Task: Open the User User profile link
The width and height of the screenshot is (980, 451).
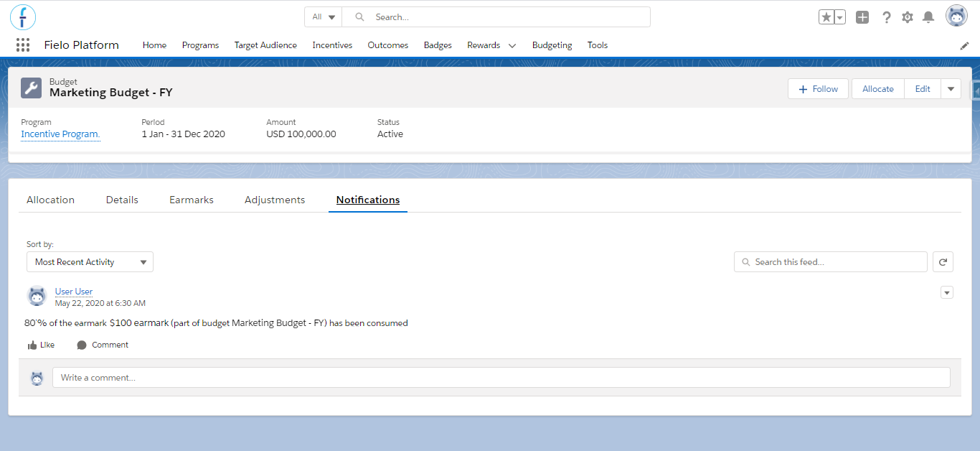Action: [x=74, y=292]
